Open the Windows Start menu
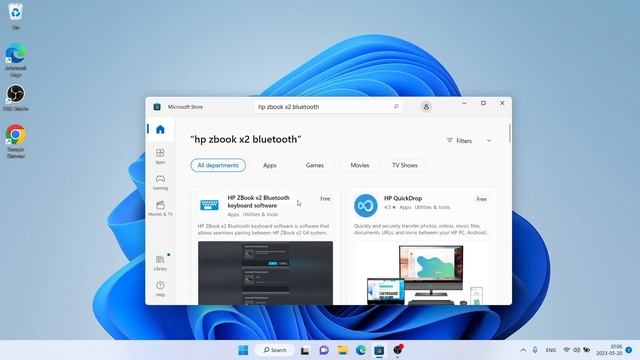 [x=243, y=350]
